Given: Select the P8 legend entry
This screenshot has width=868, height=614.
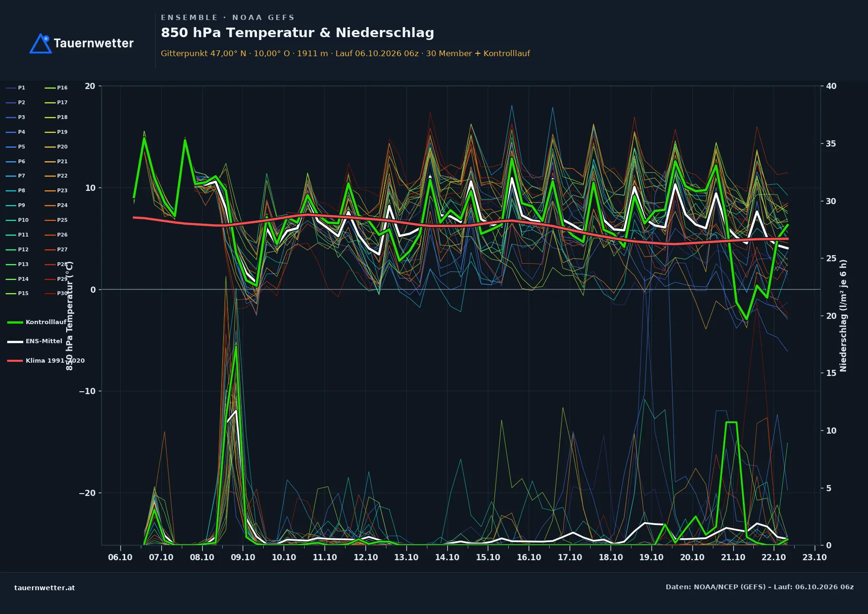Looking at the screenshot, I should point(16,190).
